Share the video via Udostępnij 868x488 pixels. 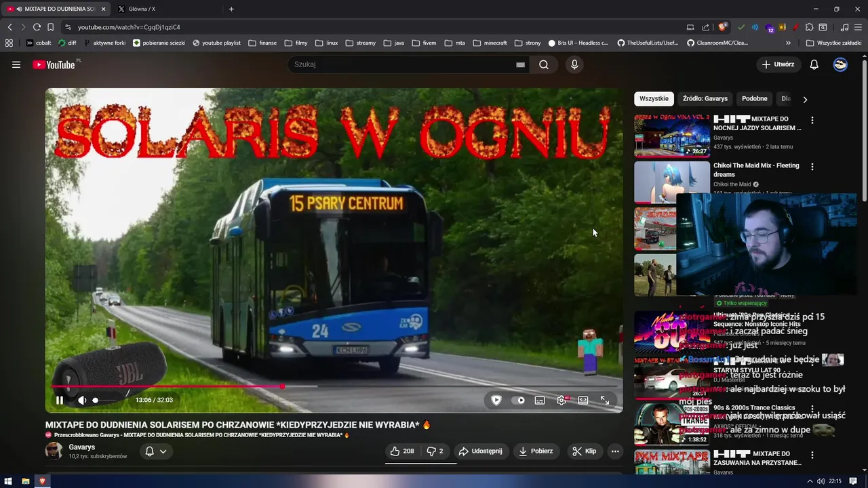tap(480, 451)
